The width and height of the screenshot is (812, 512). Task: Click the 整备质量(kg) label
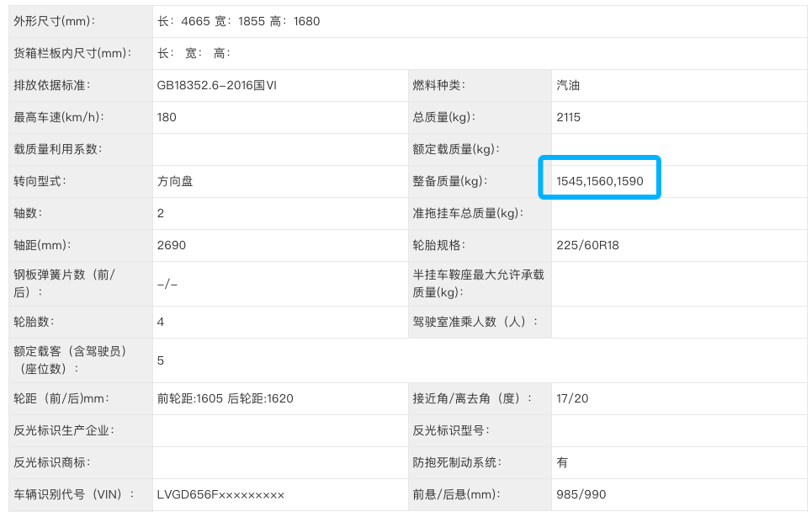tap(450, 181)
